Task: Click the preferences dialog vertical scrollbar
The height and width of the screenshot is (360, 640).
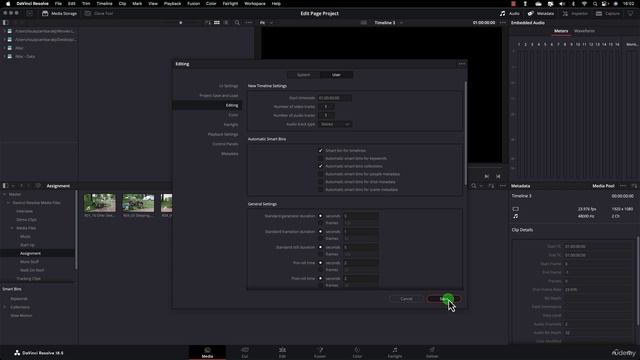Action: pyautogui.click(x=465, y=133)
